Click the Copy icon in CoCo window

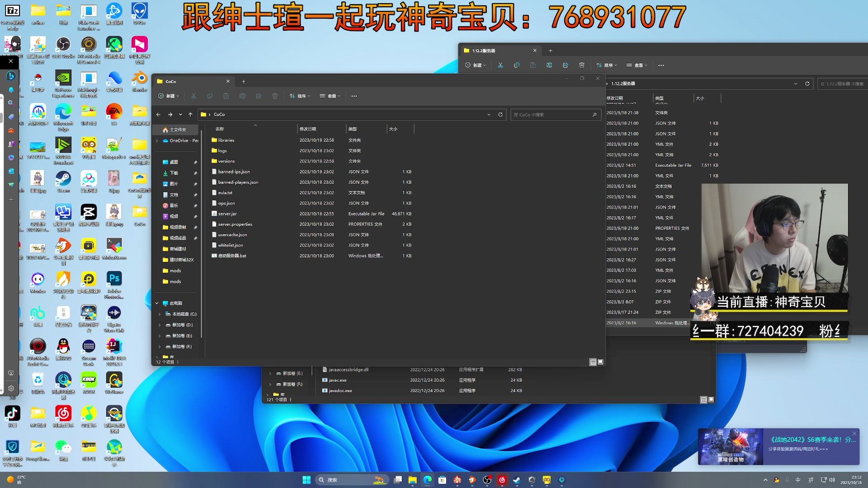pyautogui.click(x=210, y=96)
